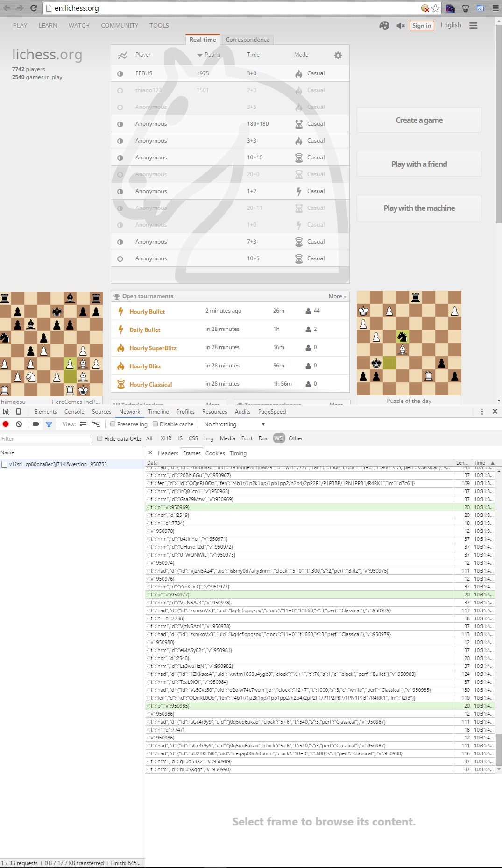The image size is (502, 868).
Task: Click the blocked cookies icon in address bar
Action: [425, 8]
